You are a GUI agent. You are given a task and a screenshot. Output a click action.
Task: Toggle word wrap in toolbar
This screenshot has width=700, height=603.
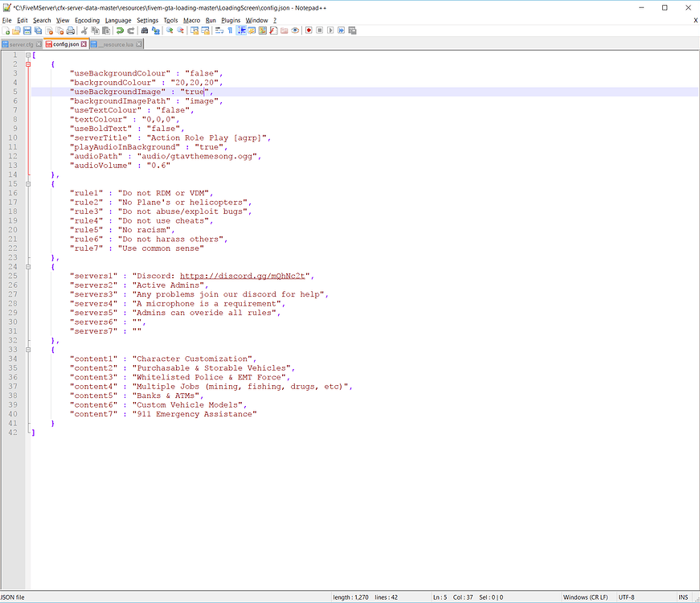tap(219, 31)
